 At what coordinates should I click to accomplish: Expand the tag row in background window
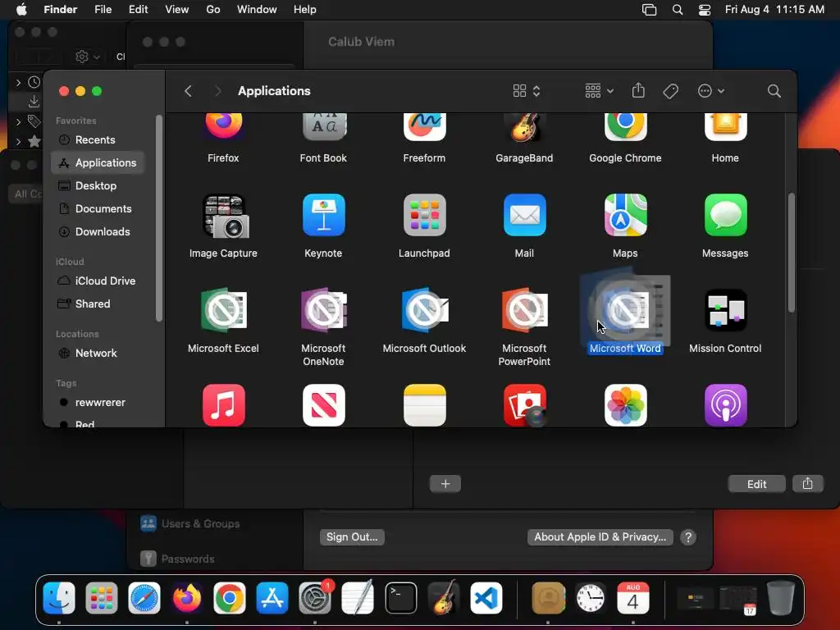pos(18,121)
